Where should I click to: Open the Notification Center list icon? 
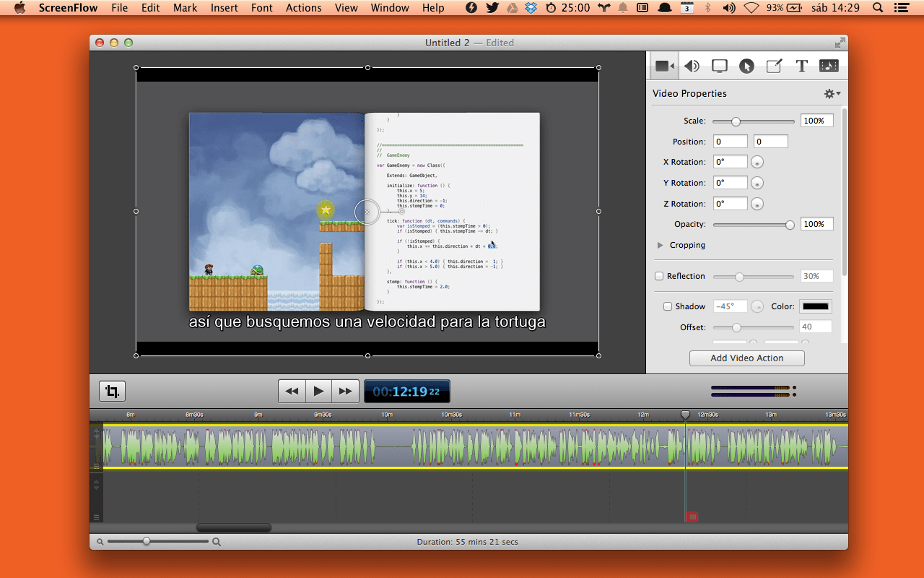[901, 8]
